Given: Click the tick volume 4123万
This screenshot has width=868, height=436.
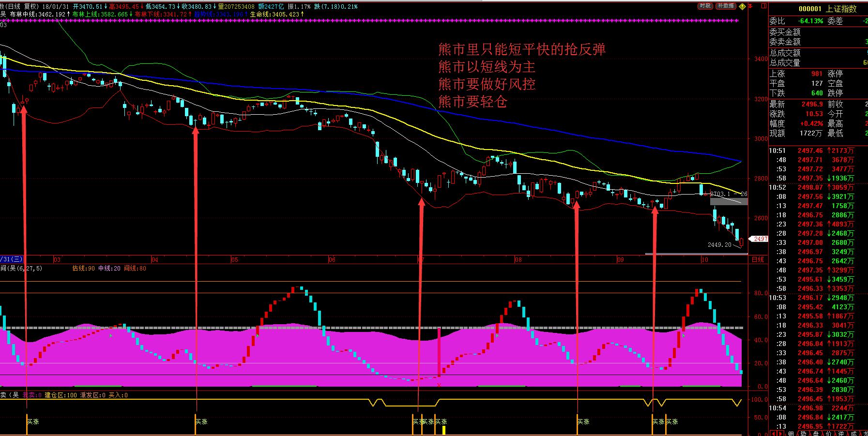Looking at the screenshot, I should coord(843,307).
